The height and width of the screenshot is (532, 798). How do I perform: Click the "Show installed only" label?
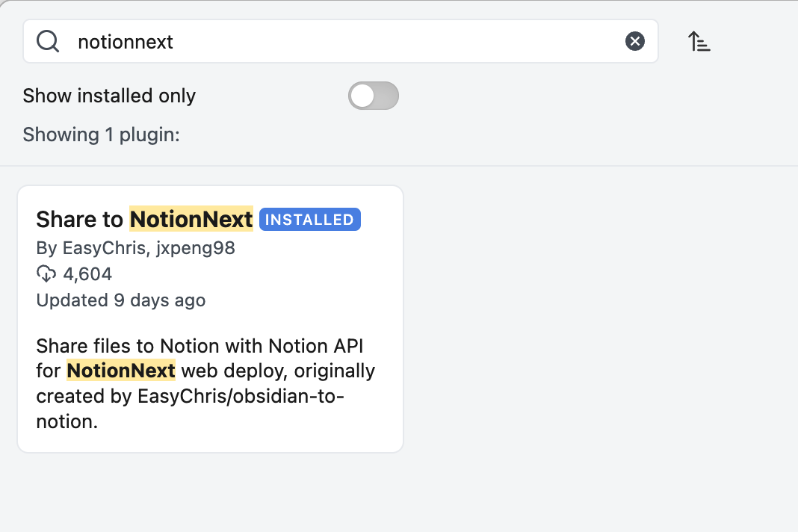(109, 96)
